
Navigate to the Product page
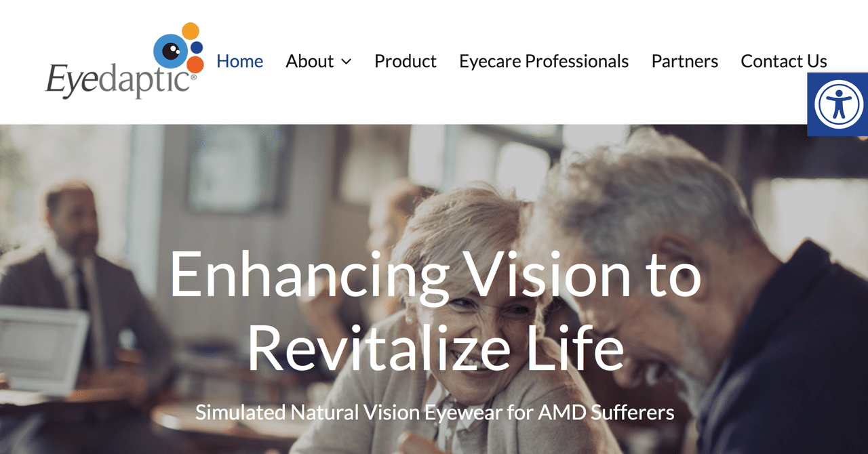coord(405,61)
